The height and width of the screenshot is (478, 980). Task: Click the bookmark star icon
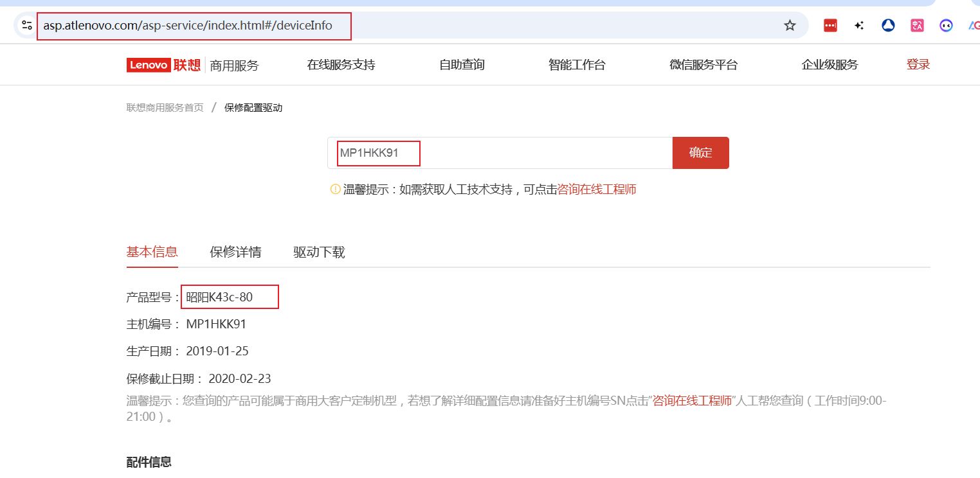790,26
